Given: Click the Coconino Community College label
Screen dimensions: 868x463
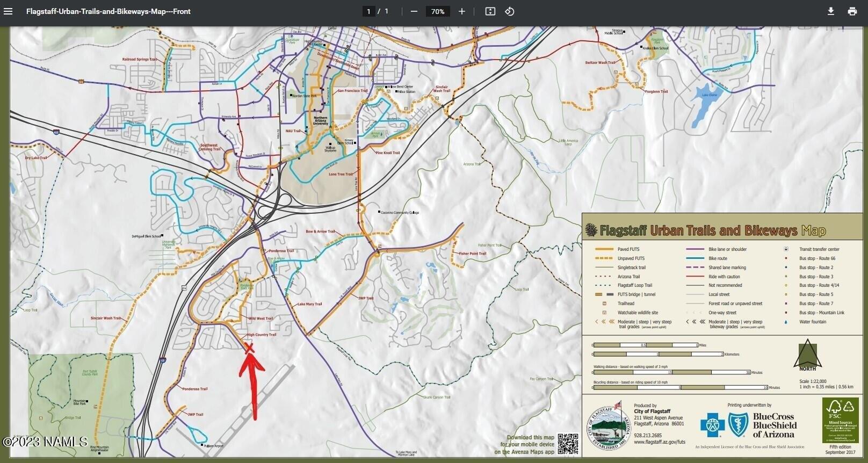Looking at the screenshot, I should 400,213.
